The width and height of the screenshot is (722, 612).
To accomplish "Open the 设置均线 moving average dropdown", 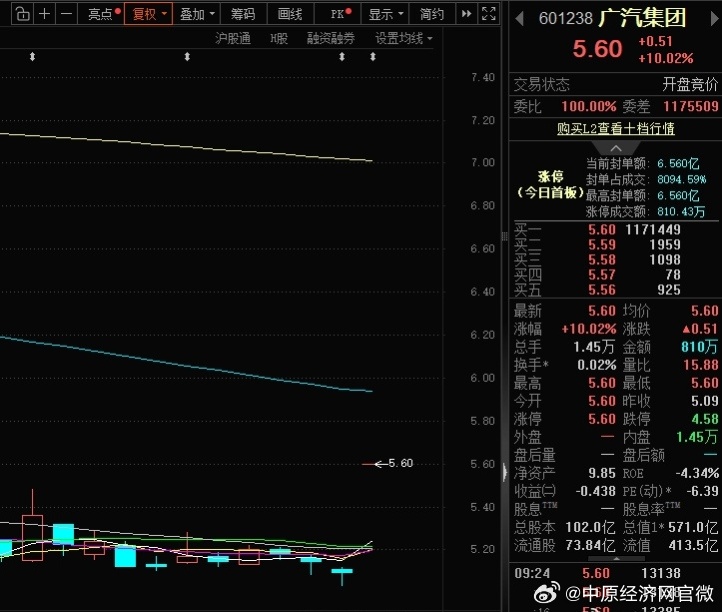I will [x=403, y=38].
